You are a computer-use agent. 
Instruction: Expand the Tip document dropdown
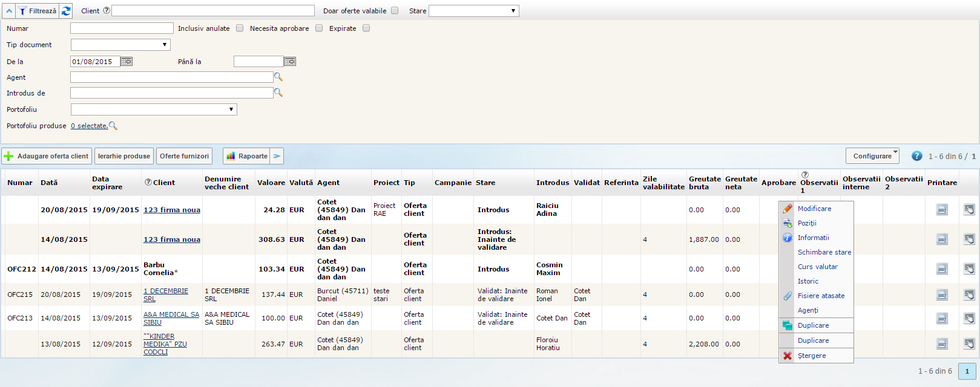[x=120, y=45]
